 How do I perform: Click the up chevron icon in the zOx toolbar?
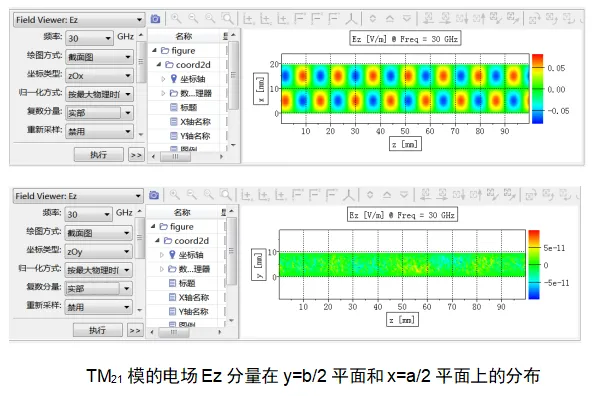(390, 18)
